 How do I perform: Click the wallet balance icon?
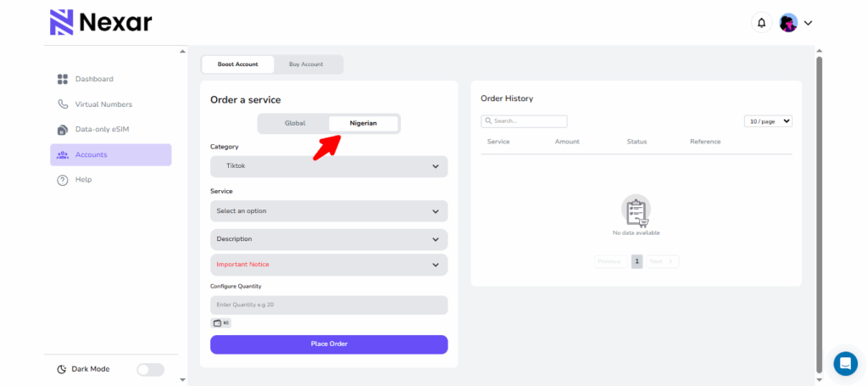218,323
